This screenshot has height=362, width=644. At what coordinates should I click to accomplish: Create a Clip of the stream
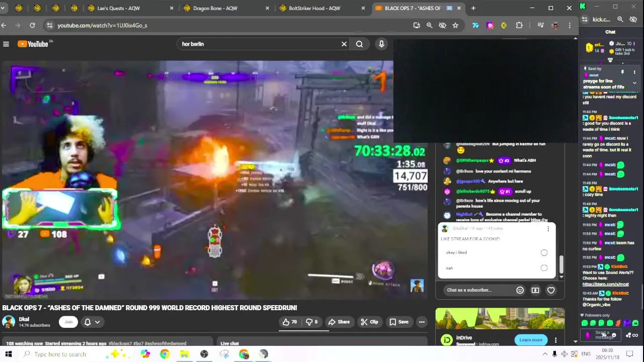click(369, 322)
